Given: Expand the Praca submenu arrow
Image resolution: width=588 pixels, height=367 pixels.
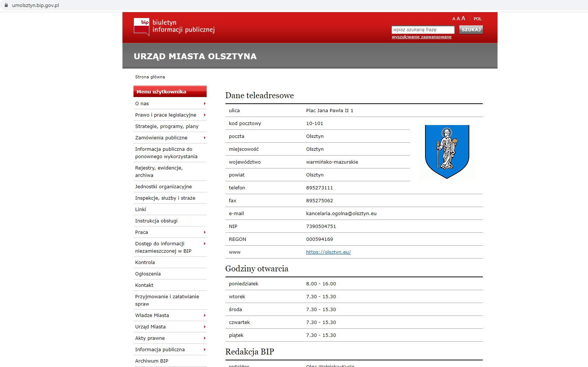Looking at the screenshot, I should click(x=204, y=232).
